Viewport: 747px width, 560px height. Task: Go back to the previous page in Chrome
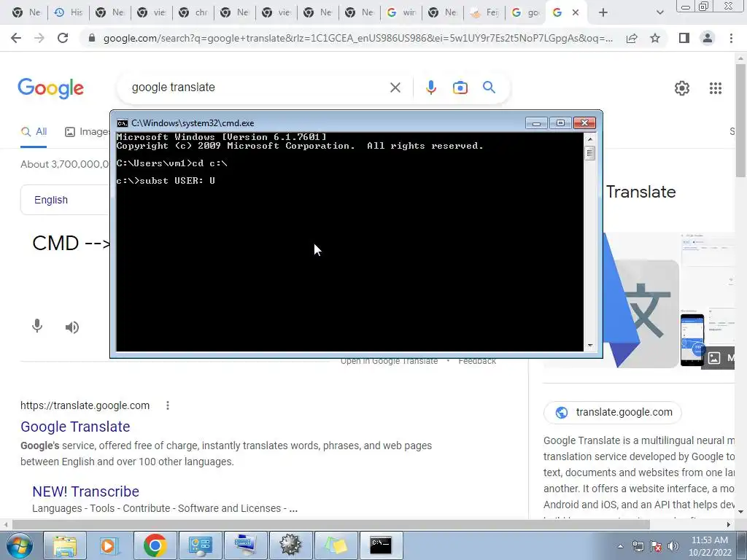coord(16,38)
